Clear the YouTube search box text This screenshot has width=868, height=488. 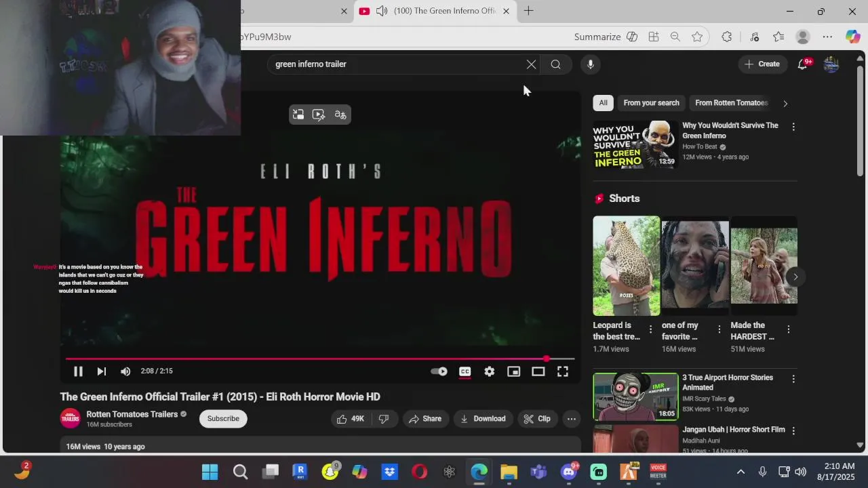click(531, 64)
